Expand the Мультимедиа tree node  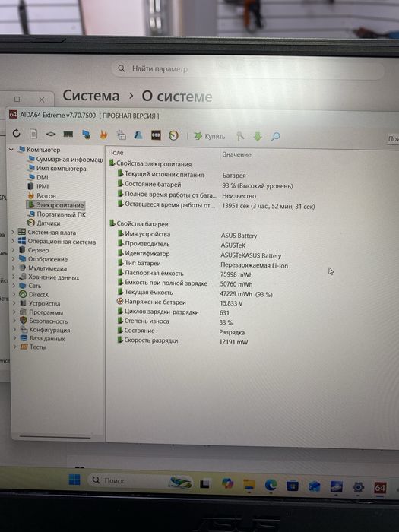click(x=14, y=268)
